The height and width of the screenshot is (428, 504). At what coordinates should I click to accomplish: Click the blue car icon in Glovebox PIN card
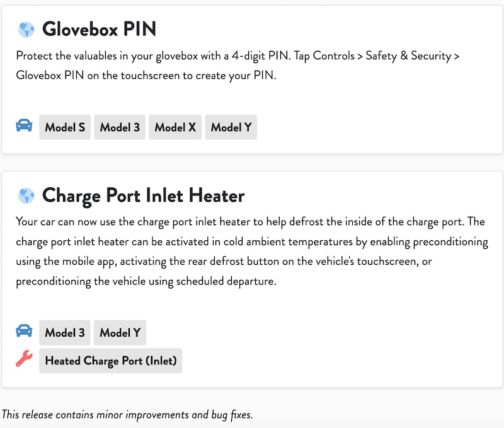pyautogui.click(x=24, y=125)
